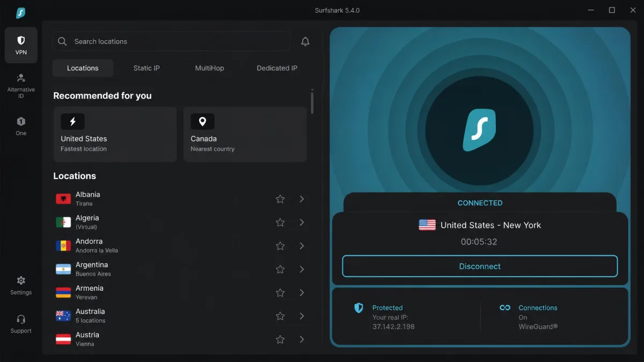
Task: Click the WireGuard® protocol text
Action: point(538,327)
